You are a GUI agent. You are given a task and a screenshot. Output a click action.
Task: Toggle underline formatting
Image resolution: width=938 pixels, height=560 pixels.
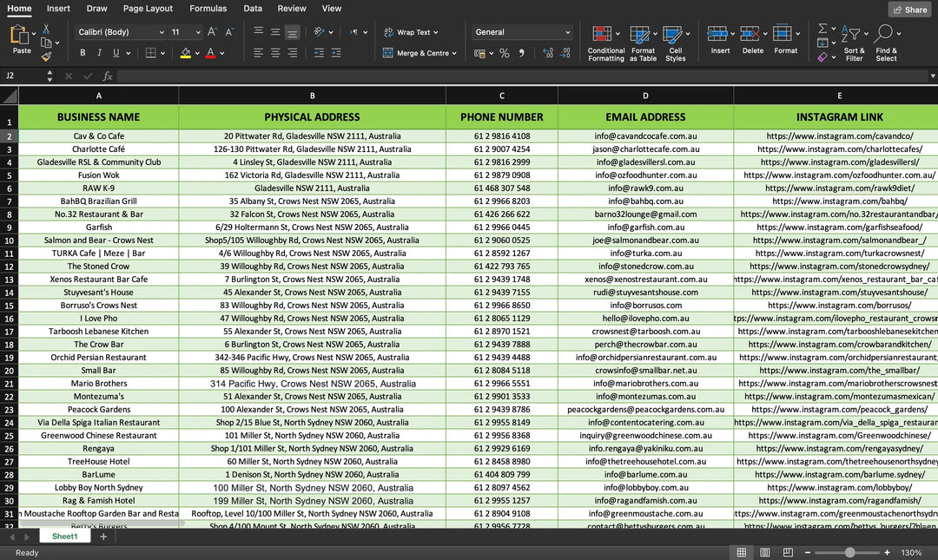[115, 52]
